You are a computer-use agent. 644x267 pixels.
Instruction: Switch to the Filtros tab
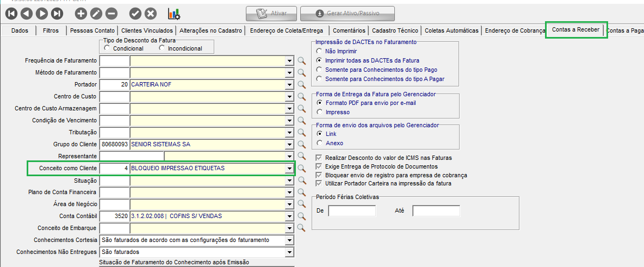point(51,31)
